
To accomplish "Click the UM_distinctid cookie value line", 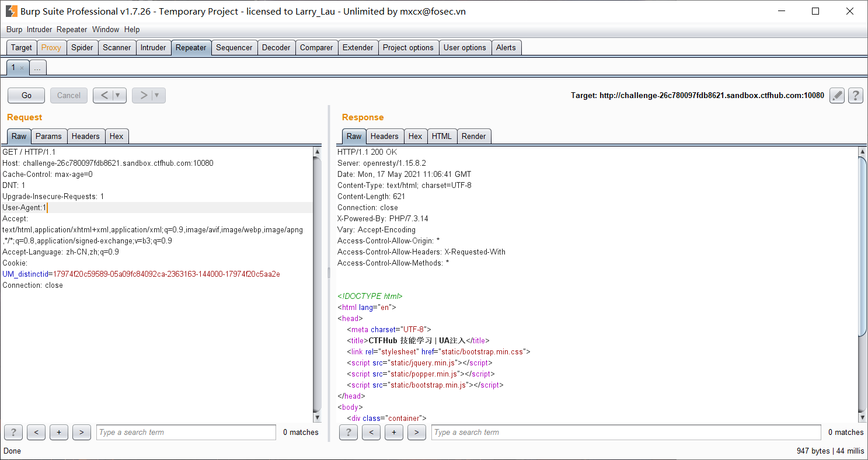I will coord(141,274).
